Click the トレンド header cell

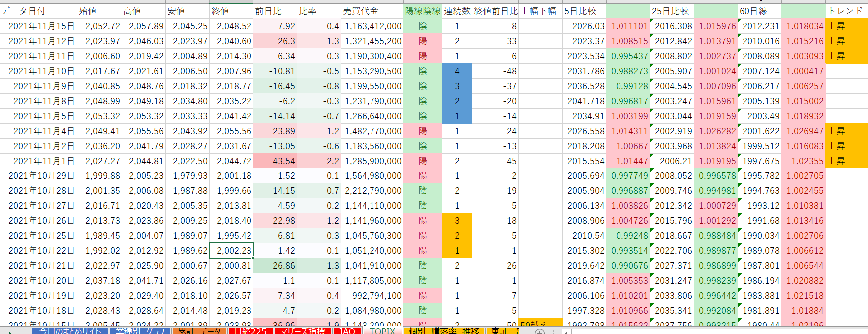point(846,11)
